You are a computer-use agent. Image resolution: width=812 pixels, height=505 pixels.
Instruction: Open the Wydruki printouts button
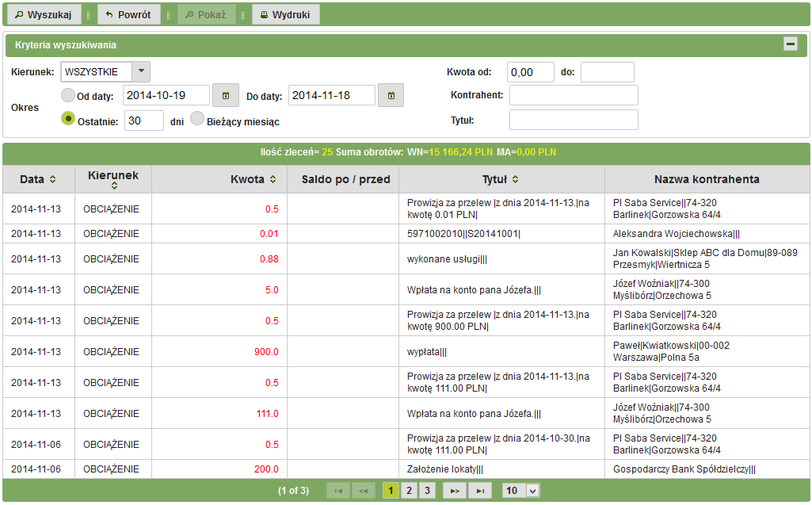tap(285, 14)
